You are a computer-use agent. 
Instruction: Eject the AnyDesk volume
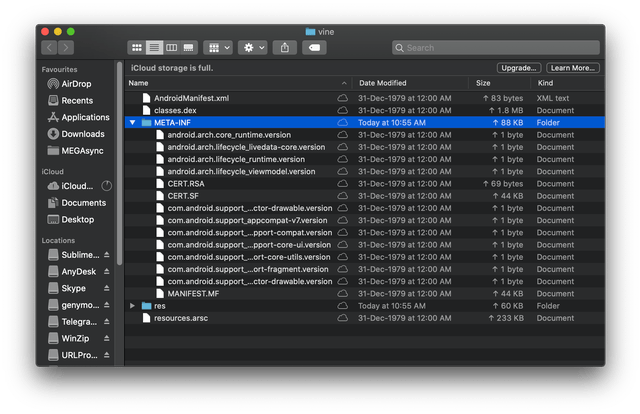click(x=107, y=272)
